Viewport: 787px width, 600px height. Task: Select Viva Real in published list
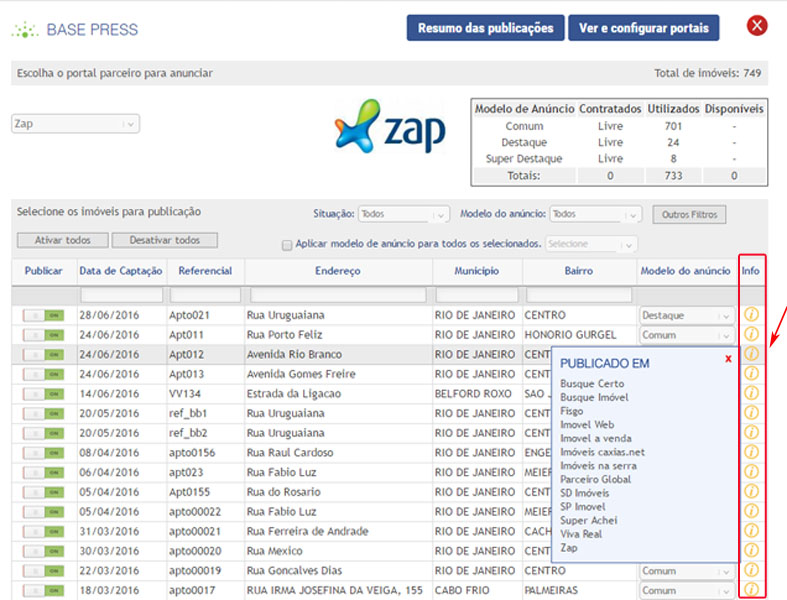click(x=582, y=534)
